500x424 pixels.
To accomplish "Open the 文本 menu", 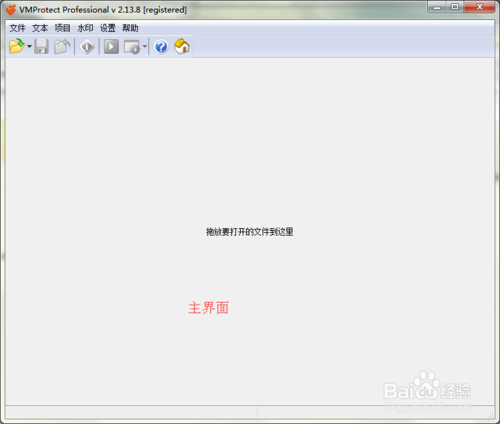I will [x=40, y=28].
